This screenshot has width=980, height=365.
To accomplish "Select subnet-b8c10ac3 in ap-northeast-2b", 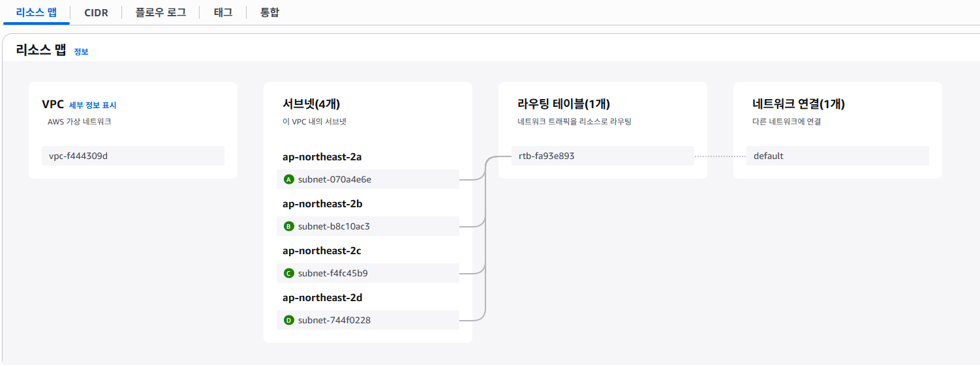I will click(368, 226).
